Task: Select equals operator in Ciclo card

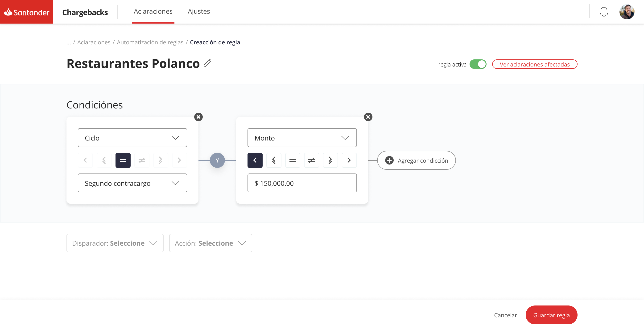Action: pyautogui.click(x=123, y=160)
